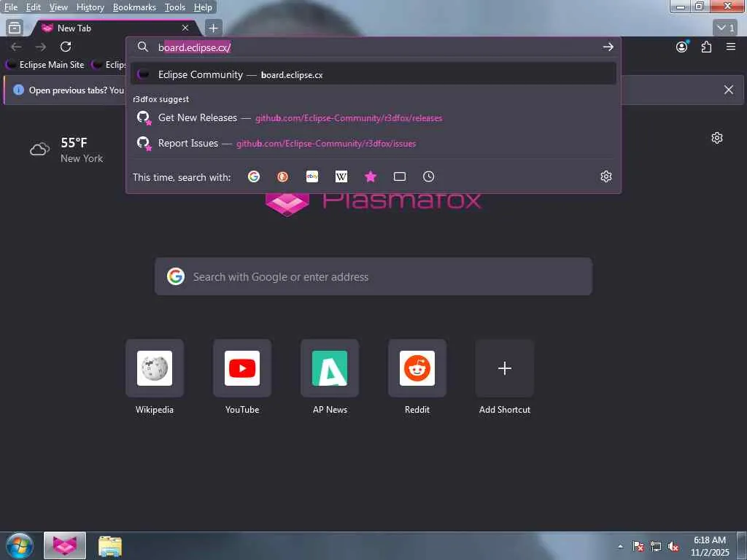The image size is (747, 560).
Task: Click the 55°F New York weather text
Action: click(x=82, y=150)
